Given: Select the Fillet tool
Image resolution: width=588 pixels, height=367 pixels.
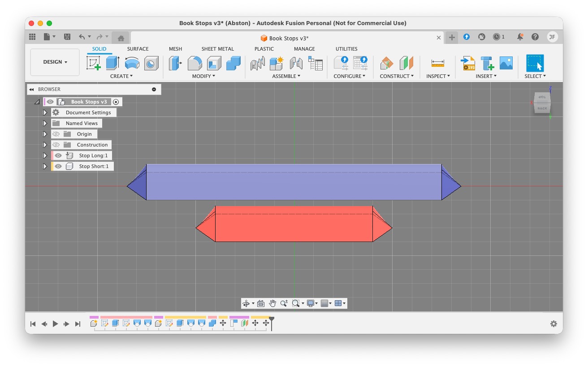Looking at the screenshot, I should click(x=195, y=63).
